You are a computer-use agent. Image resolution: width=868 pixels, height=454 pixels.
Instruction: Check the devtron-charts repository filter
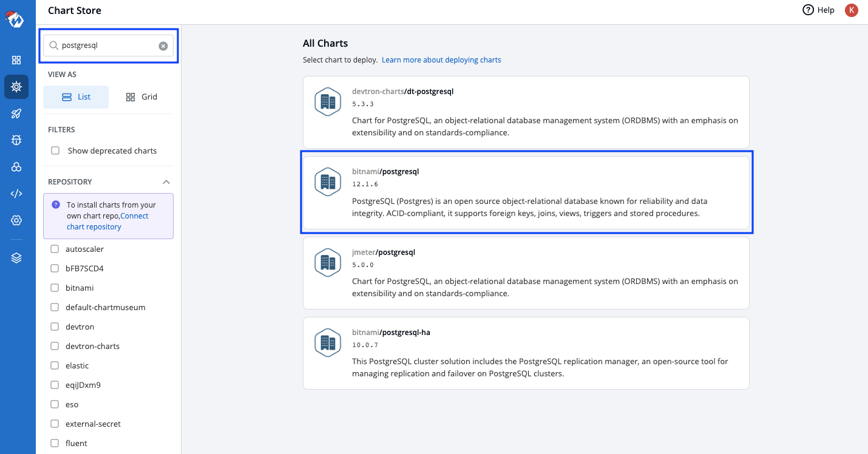click(x=55, y=346)
